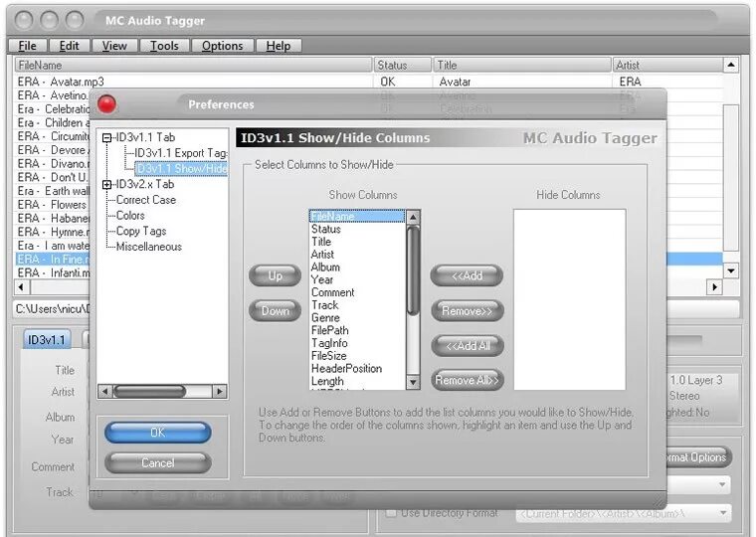Select TagInfo in Show Columns list
The height and width of the screenshot is (537, 756).
click(x=357, y=343)
